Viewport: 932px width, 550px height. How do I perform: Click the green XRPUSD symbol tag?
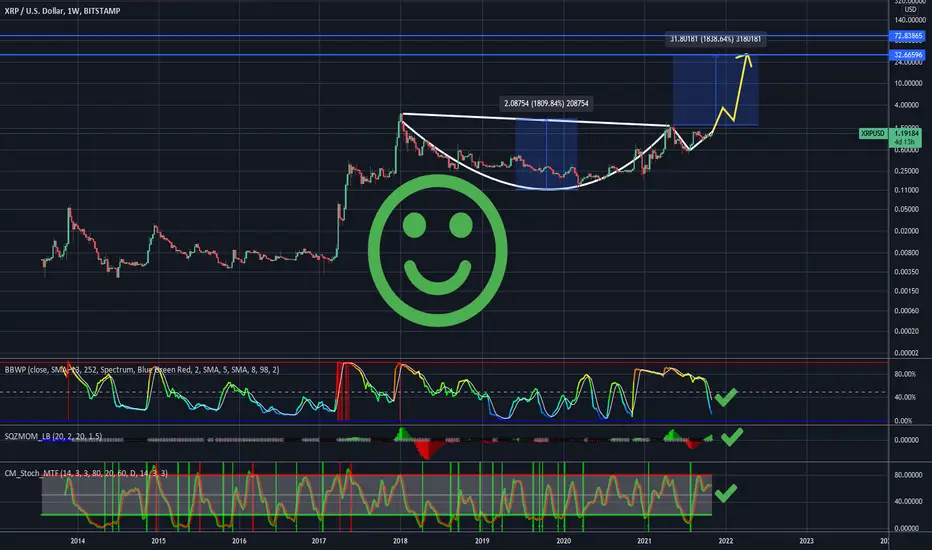[x=873, y=134]
